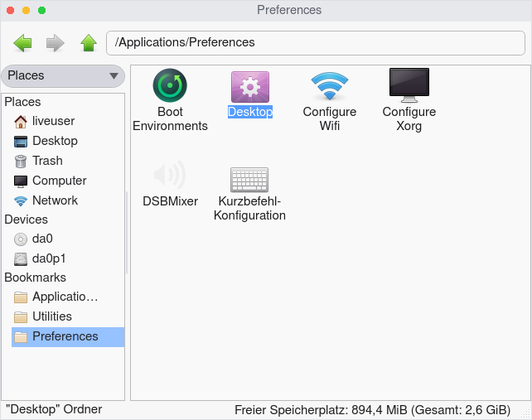This screenshot has width=532, height=420.
Task: Select Computer label in the sidebar
Action: 60,181
